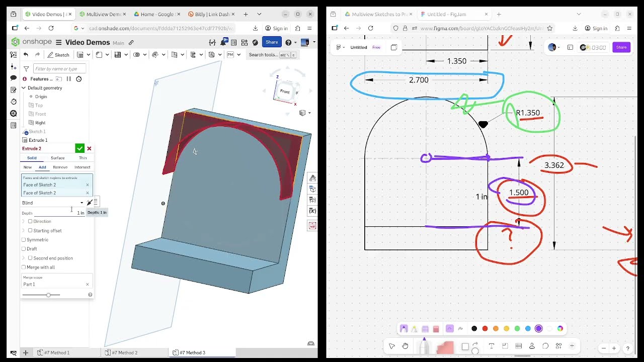Select the FigJam eraser tool
The image size is (644, 362).
[436, 329]
